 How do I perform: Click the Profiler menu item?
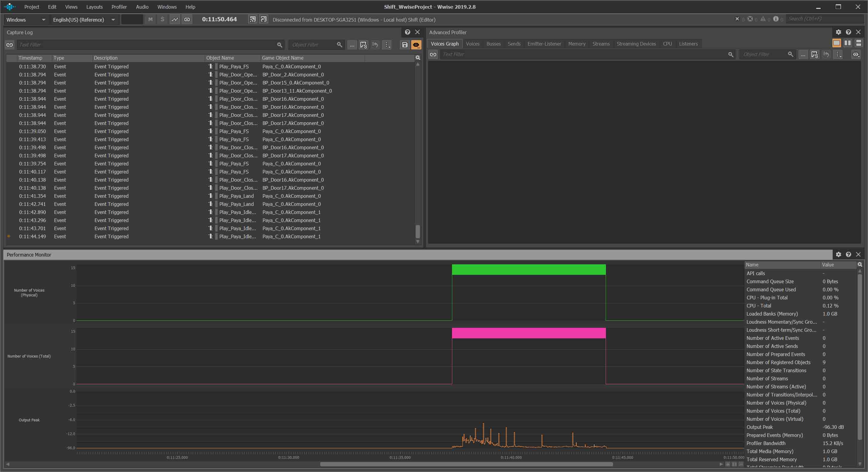tap(119, 6)
